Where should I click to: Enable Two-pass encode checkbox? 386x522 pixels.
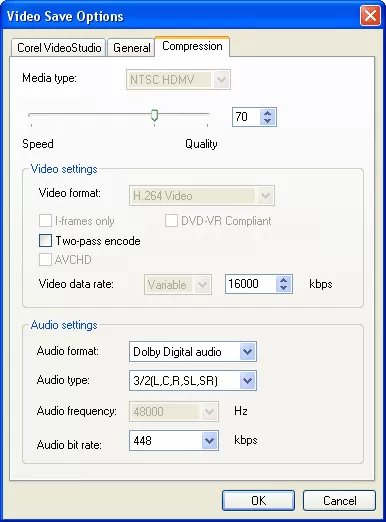[x=45, y=241]
